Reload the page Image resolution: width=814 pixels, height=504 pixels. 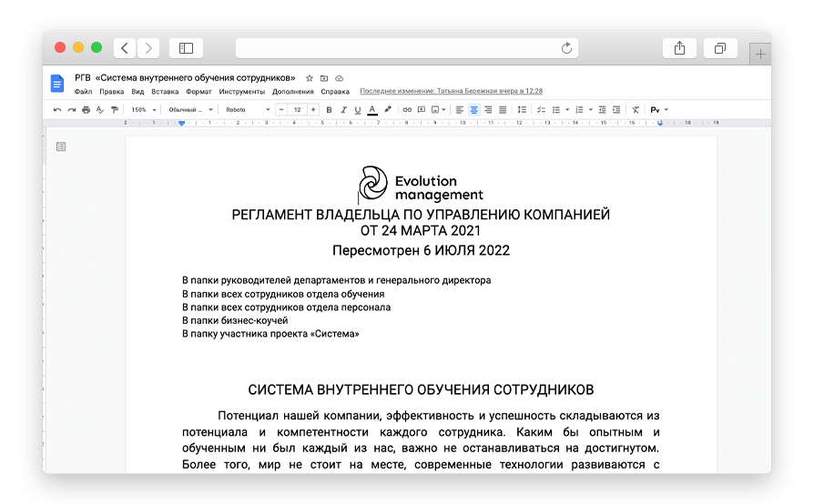566,48
